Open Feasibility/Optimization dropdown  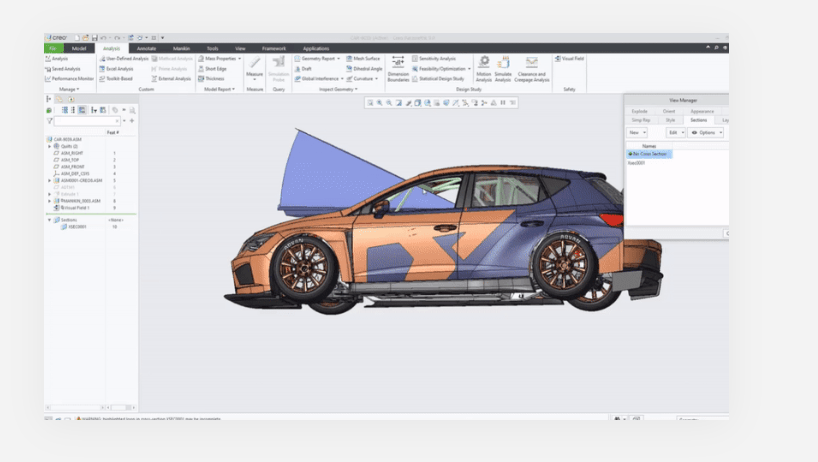tap(469, 69)
